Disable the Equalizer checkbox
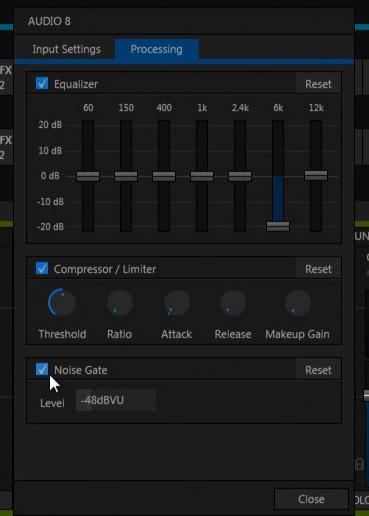 [42, 83]
